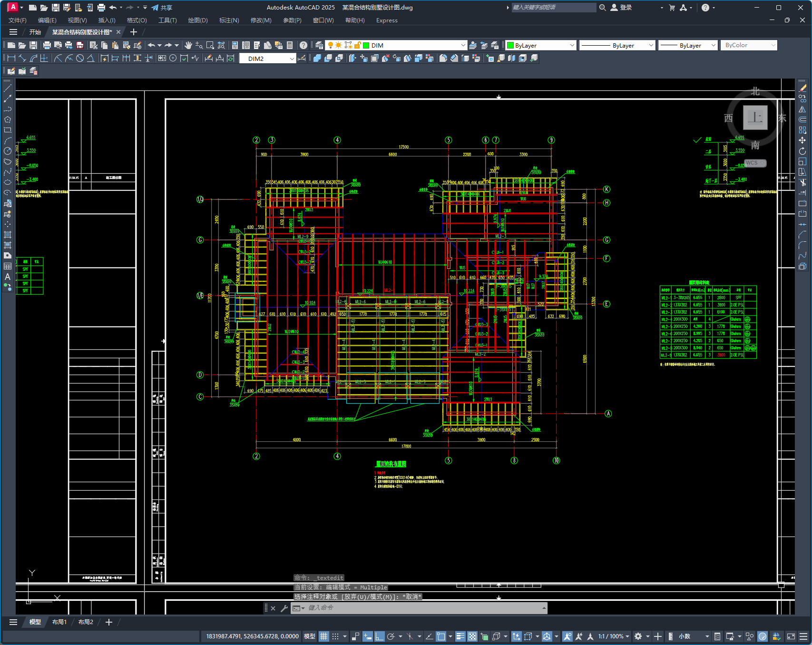Select the Line tool in draw toolbar
This screenshot has width=812, height=645.
(8, 89)
